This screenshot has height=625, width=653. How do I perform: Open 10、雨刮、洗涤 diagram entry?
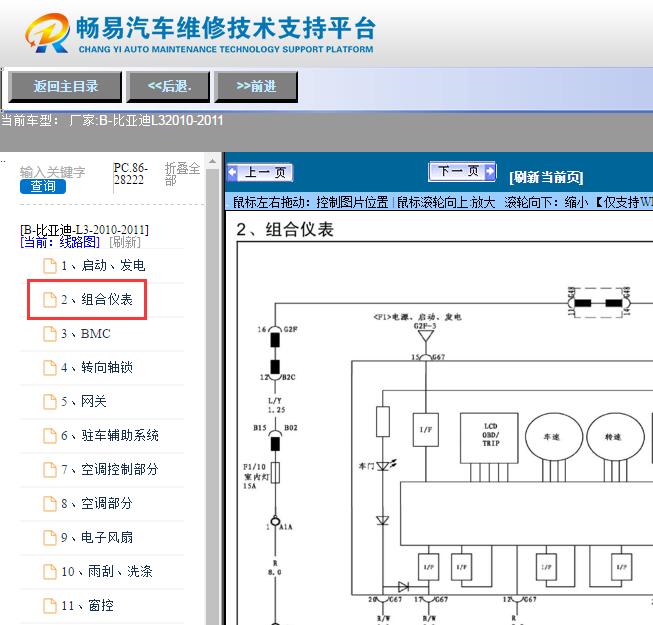point(107,571)
